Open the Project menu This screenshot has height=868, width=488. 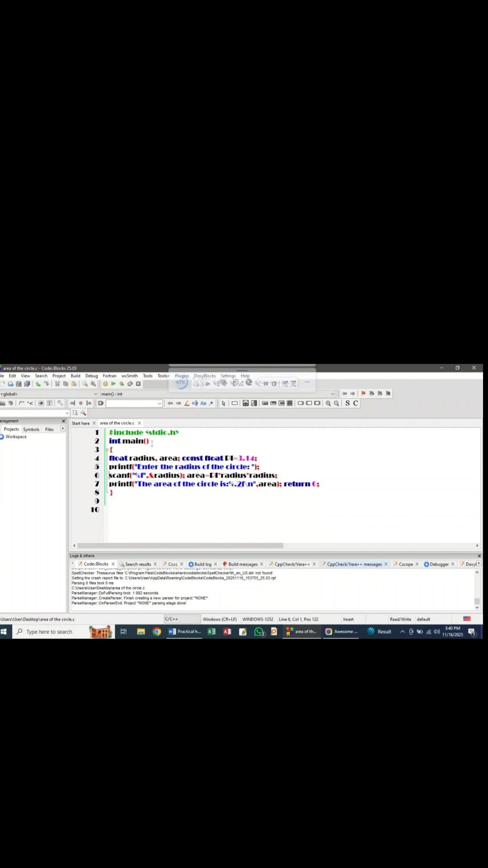59,376
